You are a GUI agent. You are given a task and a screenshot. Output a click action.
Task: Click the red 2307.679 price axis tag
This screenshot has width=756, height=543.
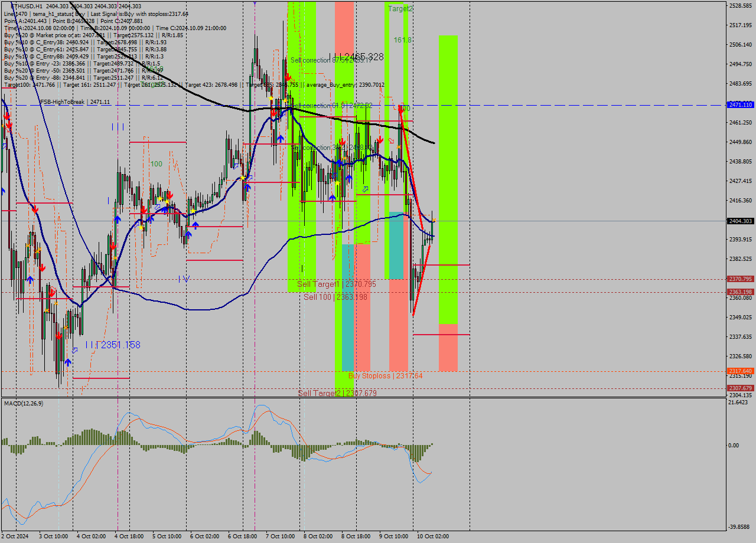pos(741,388)
